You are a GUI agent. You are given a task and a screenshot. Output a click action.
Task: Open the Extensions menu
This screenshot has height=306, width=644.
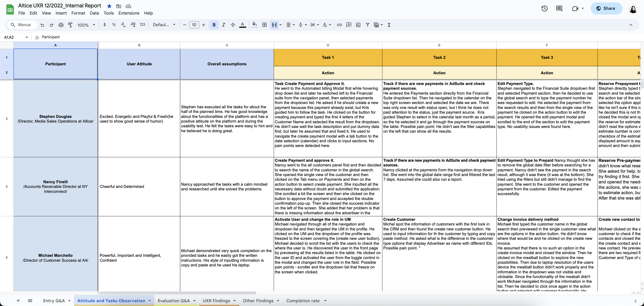[x=129, y=13]
